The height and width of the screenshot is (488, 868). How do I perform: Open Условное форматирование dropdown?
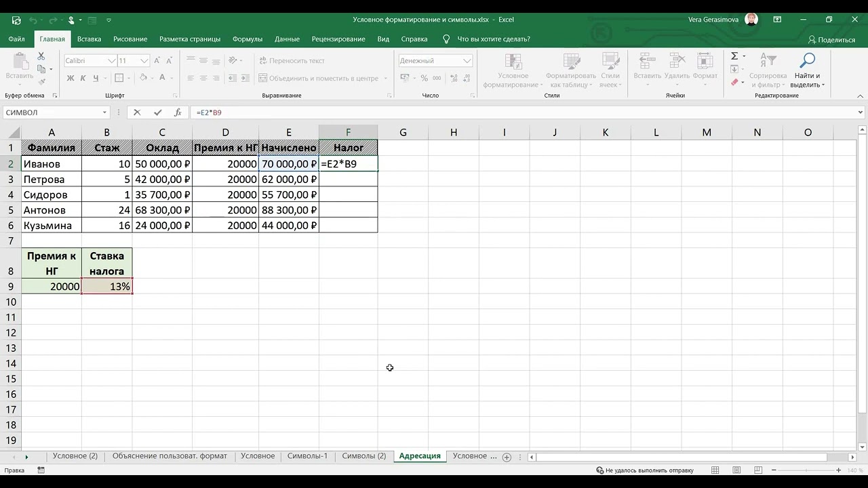point(513,70)
